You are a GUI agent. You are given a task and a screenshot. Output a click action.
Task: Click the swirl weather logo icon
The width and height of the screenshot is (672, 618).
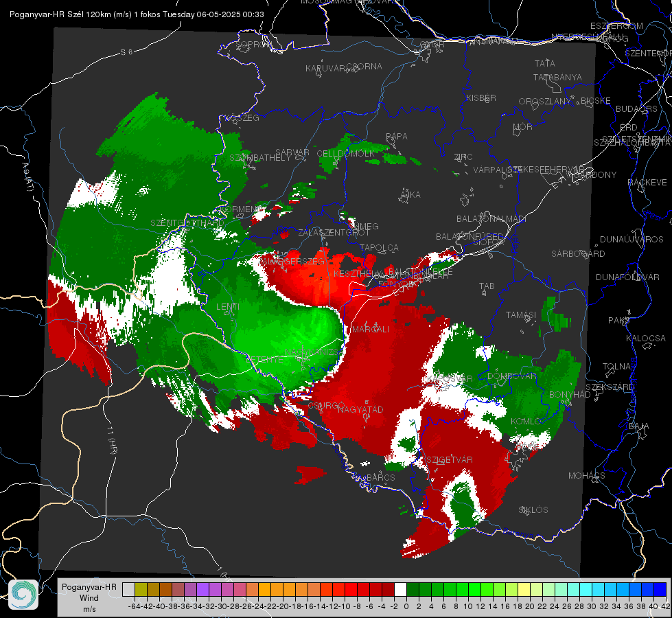click(x=23, y=595)
